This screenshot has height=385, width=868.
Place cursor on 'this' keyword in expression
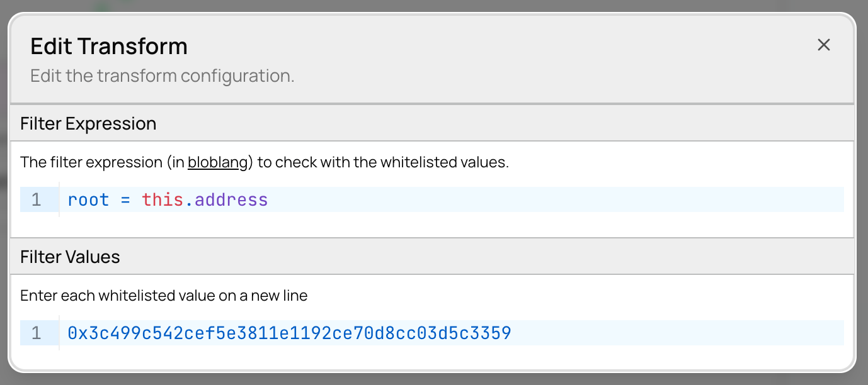[163, 200]
